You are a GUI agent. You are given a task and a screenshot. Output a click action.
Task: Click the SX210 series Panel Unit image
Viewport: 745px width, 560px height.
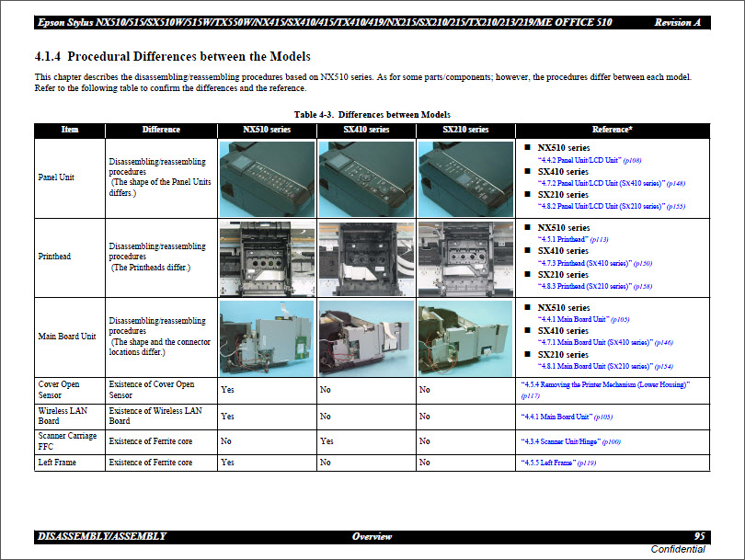pyautogui.click(x=464, y=177)
